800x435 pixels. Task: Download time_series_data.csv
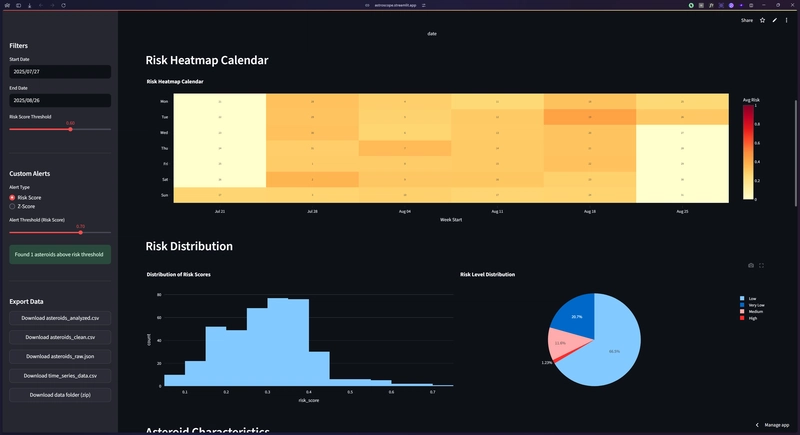click(60, 376)
